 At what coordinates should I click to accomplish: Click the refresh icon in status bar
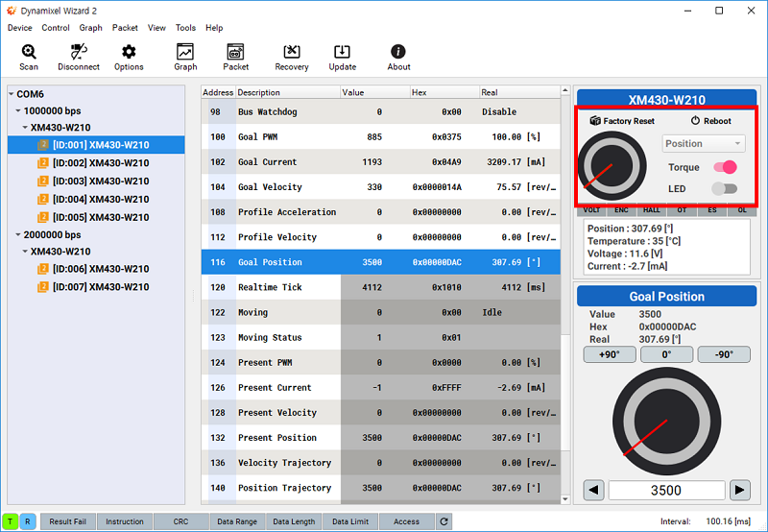coord(444,521)
